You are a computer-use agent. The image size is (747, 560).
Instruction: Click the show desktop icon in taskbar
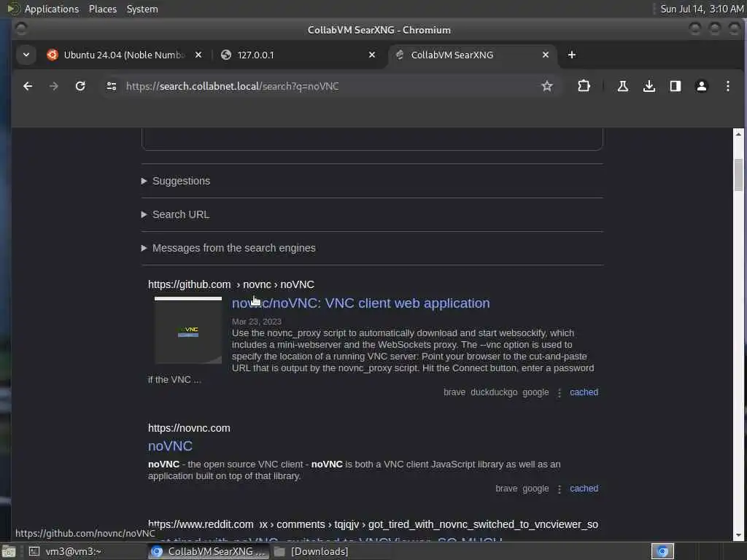click(9, 551)
